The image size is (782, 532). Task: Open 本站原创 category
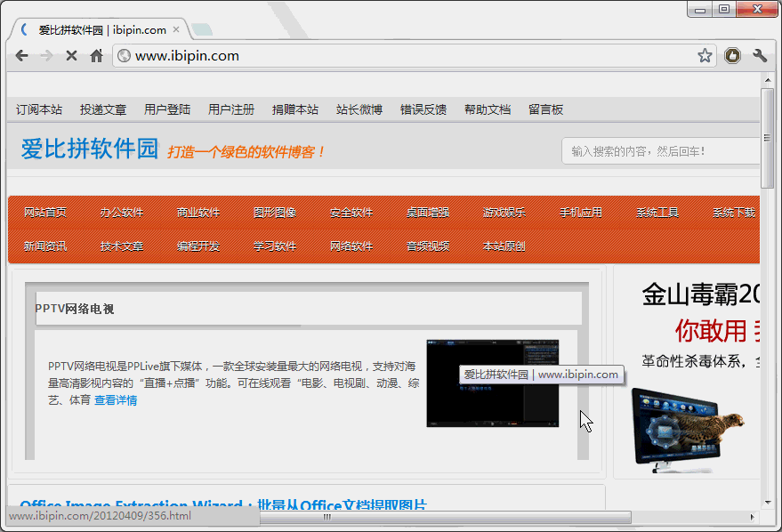click(504, 246)
